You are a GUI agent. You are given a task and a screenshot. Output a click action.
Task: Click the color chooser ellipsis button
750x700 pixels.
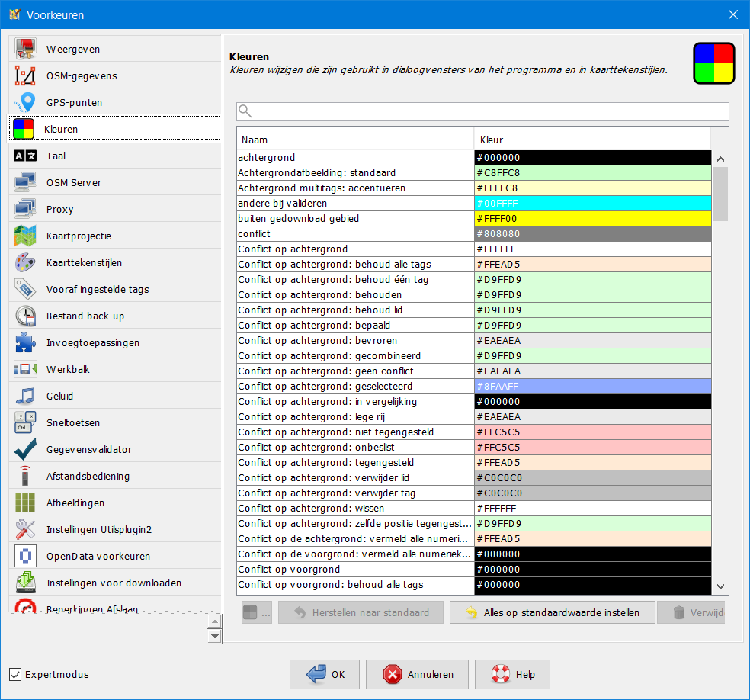tap(257, 612)
